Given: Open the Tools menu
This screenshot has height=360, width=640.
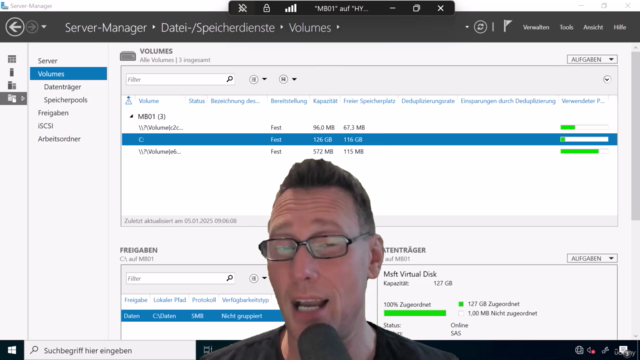Looking at the screenshot, I should point(566,27).
